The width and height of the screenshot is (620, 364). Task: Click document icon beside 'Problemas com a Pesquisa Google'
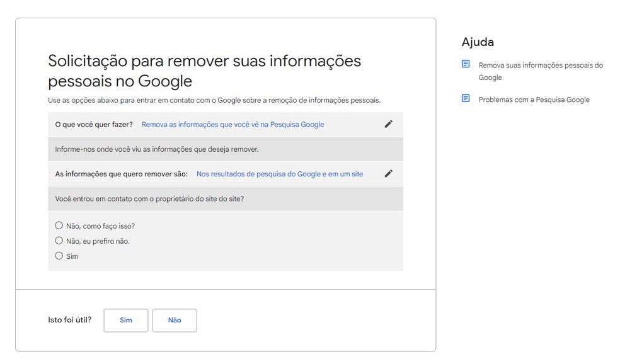(466, 99)
